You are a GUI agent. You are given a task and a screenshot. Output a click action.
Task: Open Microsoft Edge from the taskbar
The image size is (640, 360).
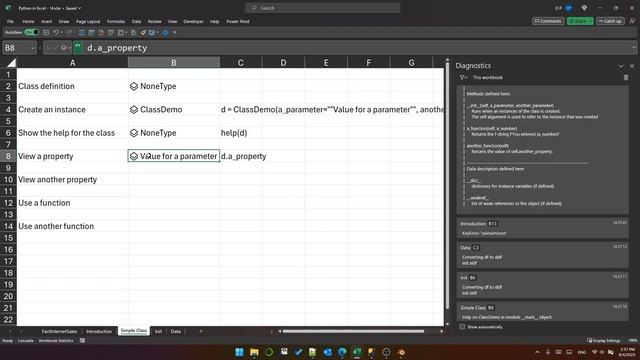(342, 352)
